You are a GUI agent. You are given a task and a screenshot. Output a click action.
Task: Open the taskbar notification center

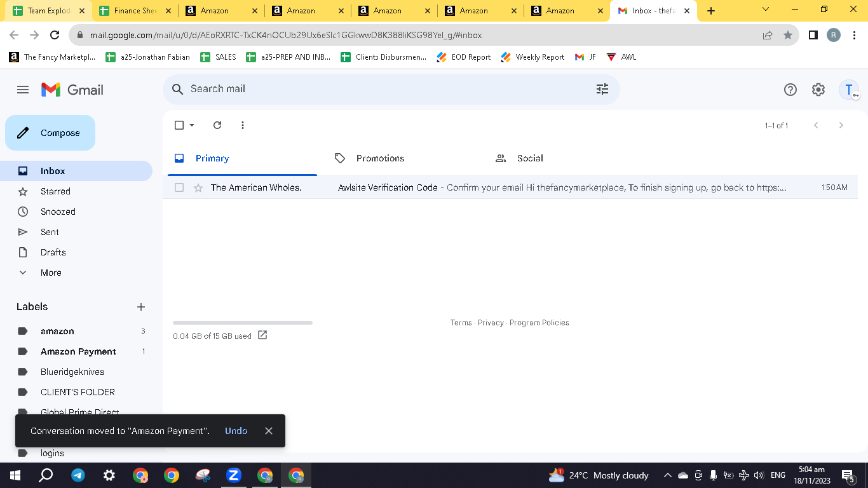click(848, 475)
